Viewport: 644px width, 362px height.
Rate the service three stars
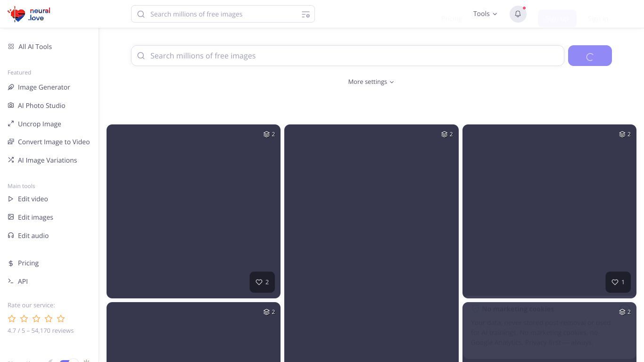click(x=36, y=319)
